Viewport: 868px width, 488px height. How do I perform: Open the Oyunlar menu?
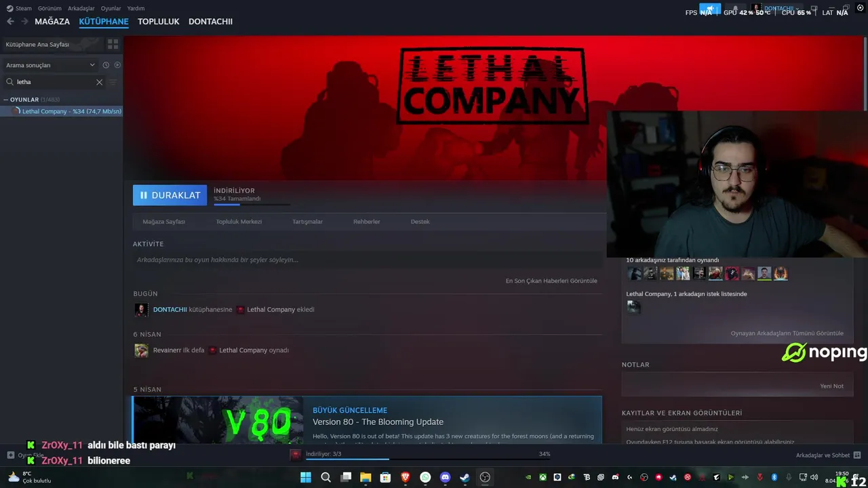coord(111,8)
